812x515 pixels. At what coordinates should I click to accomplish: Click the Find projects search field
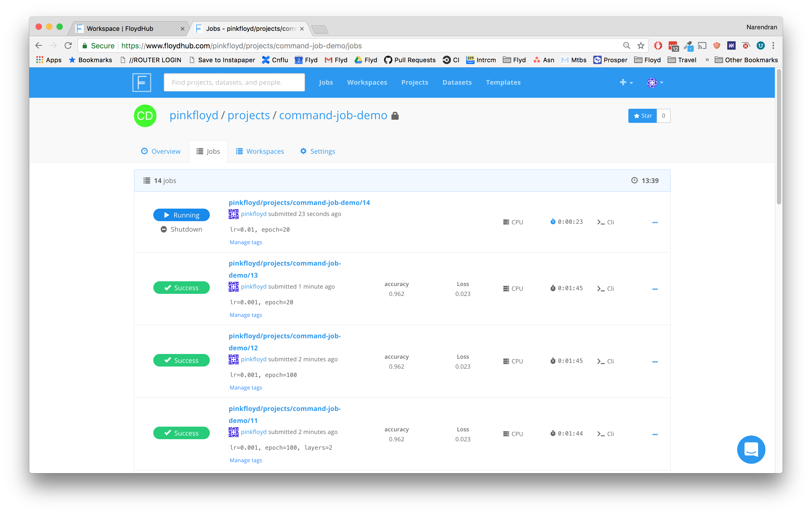[x=234, y=83]
